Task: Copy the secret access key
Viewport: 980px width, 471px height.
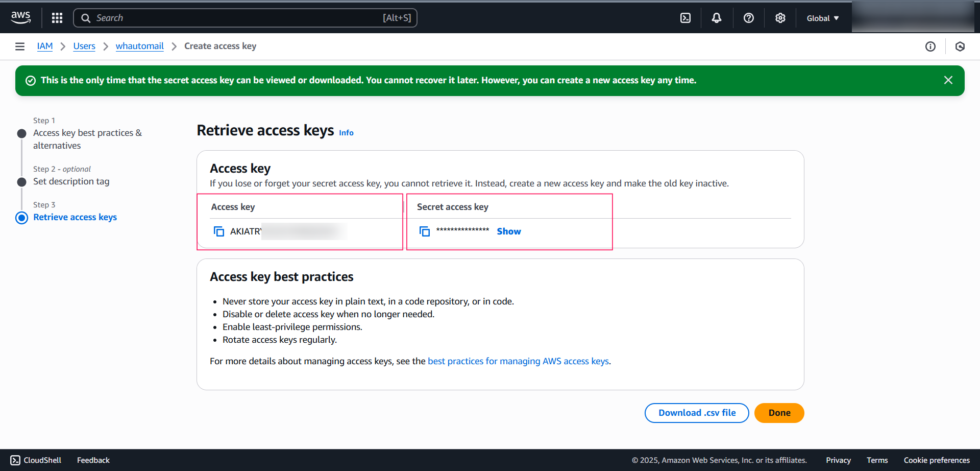Action: click(x=424, y=231)
